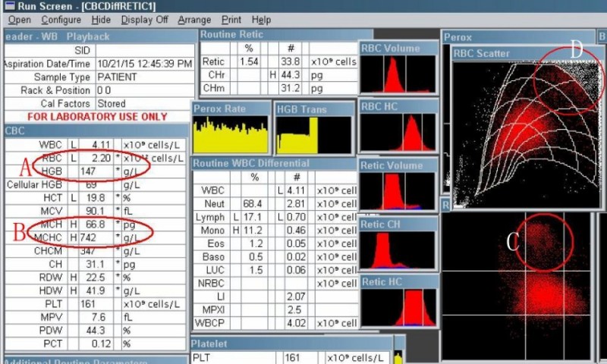Click the PDW value 44.3
Screen dimensions: 607x364
pyautogui.click(x=96, y=331)
